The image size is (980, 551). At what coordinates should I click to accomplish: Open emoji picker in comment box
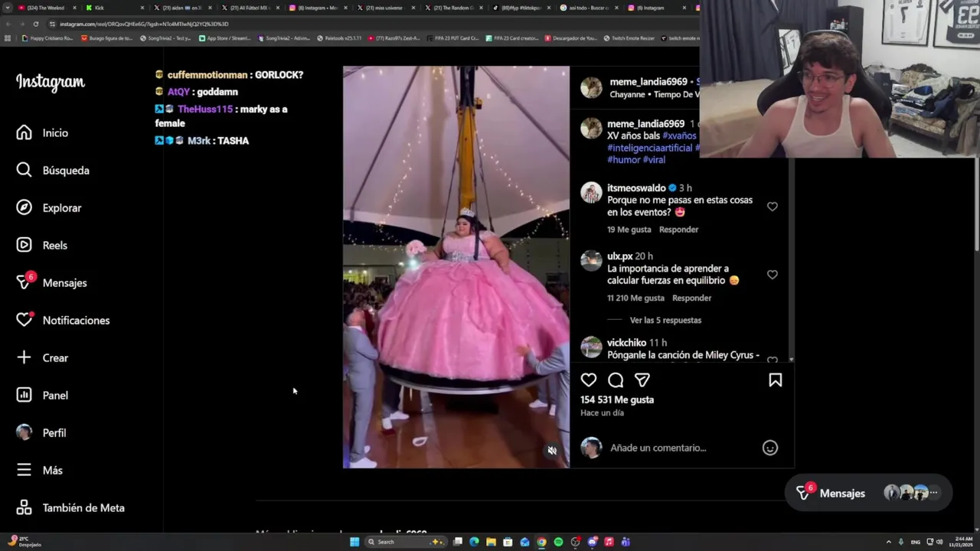coord(770,448)
